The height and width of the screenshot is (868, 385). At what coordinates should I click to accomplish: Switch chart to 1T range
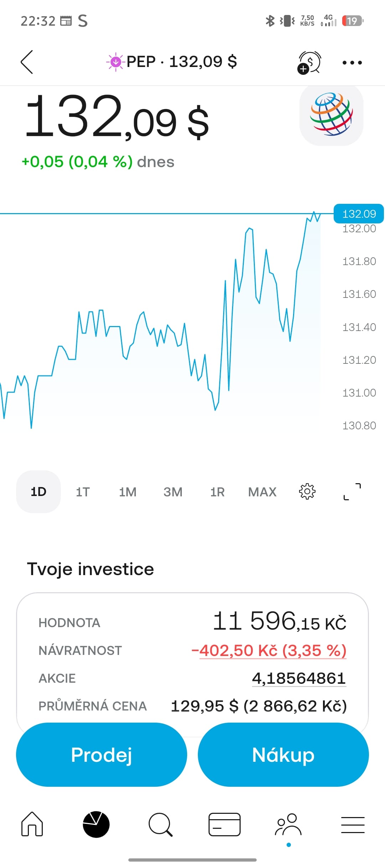[x=83, y=492]
